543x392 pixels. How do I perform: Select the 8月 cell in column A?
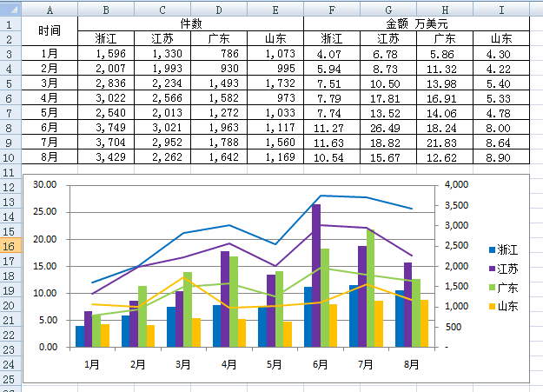click(x=50, y=157)
